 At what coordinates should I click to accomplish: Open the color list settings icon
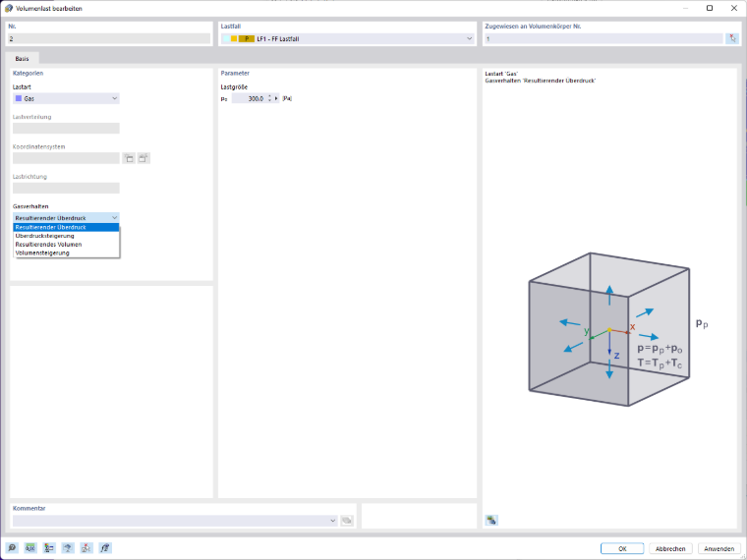click(49, 548)
